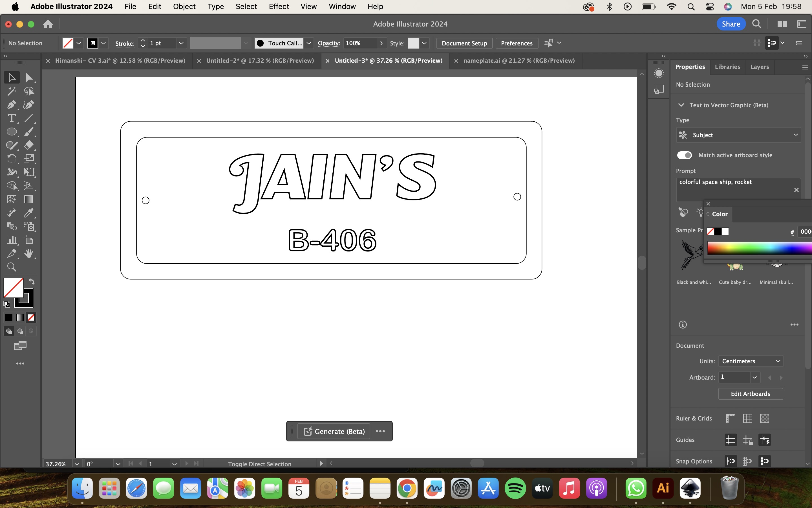Image resolution: width=812 pixels, height=508 pixels.
Task: Select the Gradient tool
Action: tap(29, 199)
